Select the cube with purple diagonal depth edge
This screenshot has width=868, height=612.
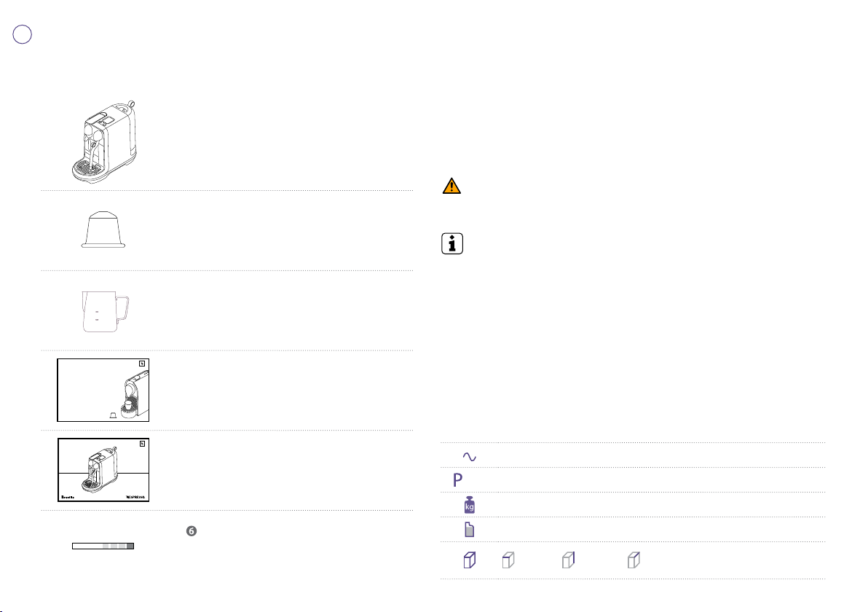(x=634, y=560)
